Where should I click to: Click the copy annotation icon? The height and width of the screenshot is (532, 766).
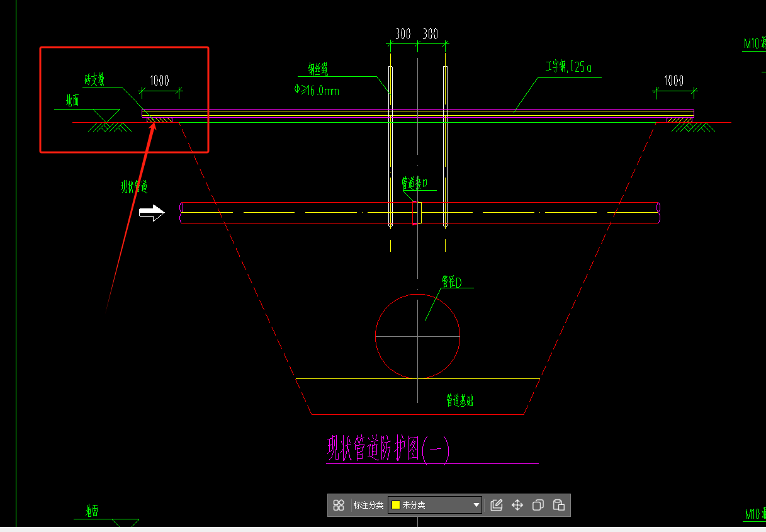[x=538, y=505]
